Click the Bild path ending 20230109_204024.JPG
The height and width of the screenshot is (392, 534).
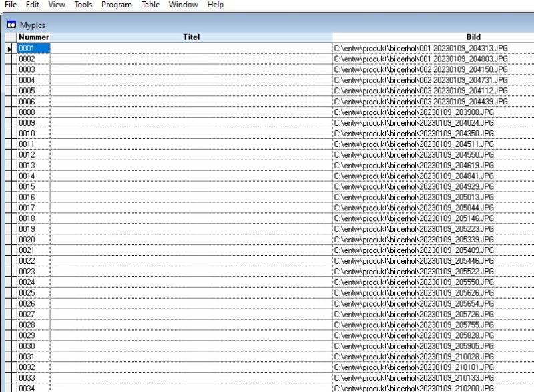point(414,123)
